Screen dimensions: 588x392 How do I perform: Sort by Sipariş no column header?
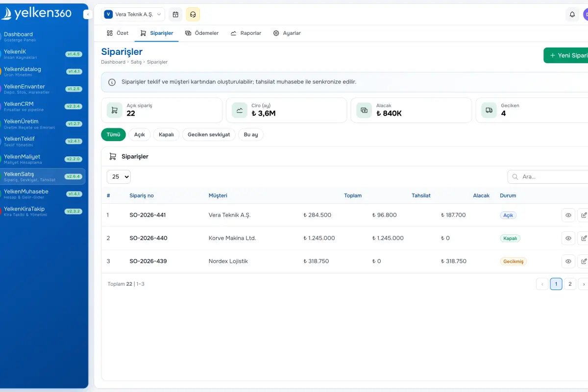coord(142,196)
